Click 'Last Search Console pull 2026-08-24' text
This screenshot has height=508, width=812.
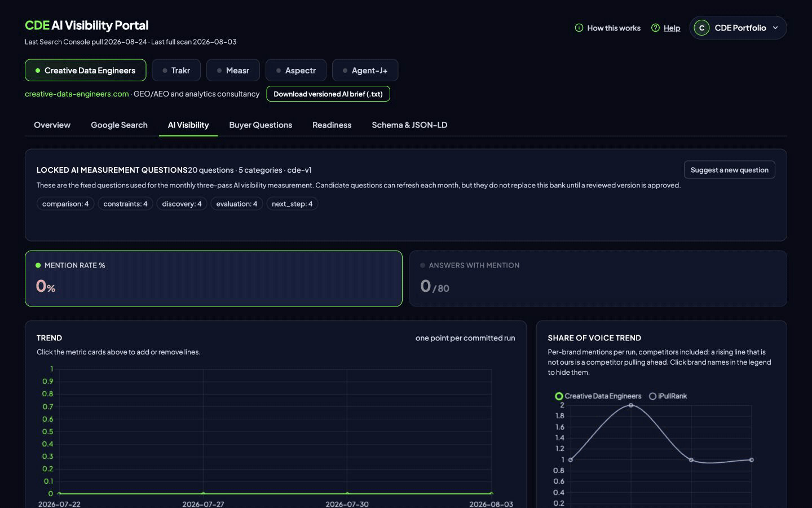click(x=86, y=42)
